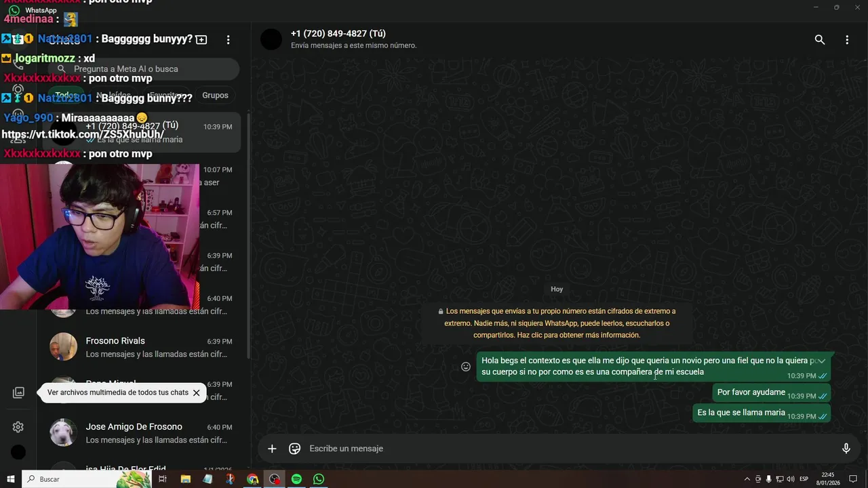This screenshot has width=868, height=488.
Task: Open Spotify from the taskbar
Action: 296,479
